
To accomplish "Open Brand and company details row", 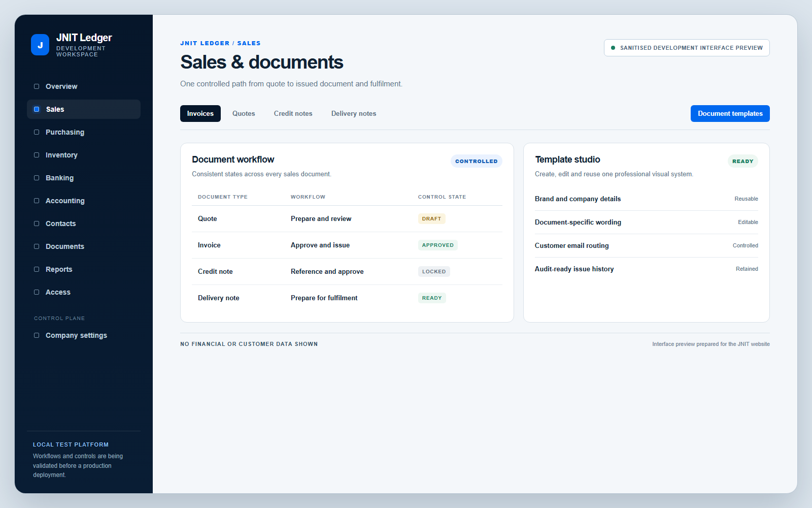I will point(647,199).
